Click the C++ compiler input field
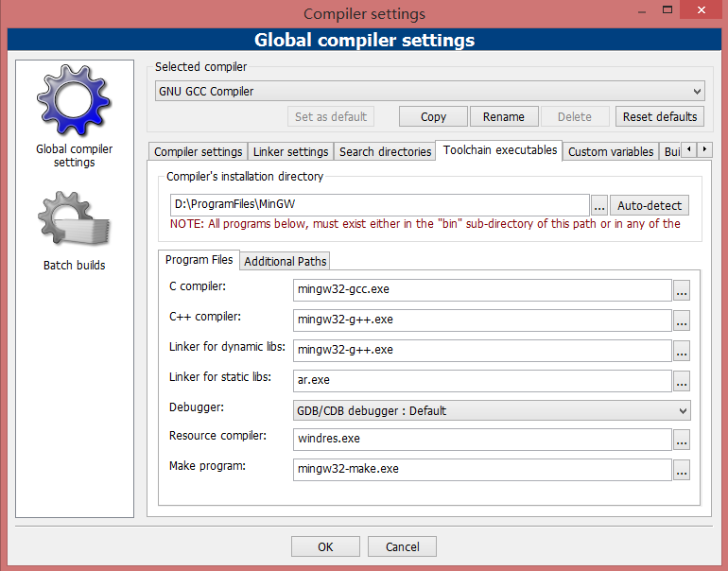Viewport: 728px width, 571px height. [x=482, y=320]
